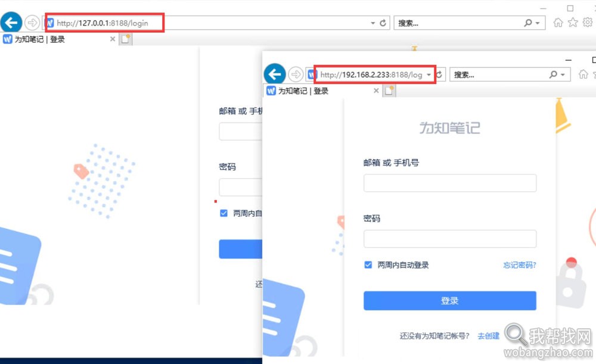Go to Home in the 127.0.0.1 window
Screen dimensions: 596x364
tap(558, 23)
